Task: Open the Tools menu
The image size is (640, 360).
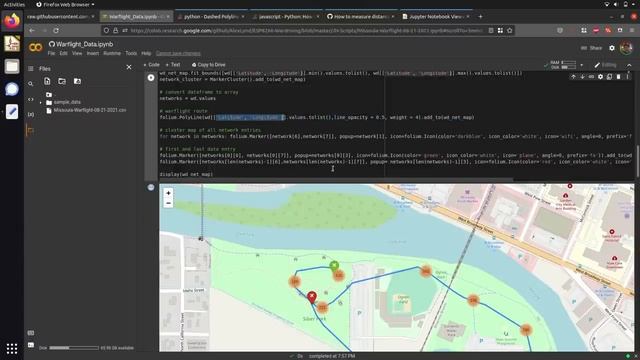Action: point(131,53)
